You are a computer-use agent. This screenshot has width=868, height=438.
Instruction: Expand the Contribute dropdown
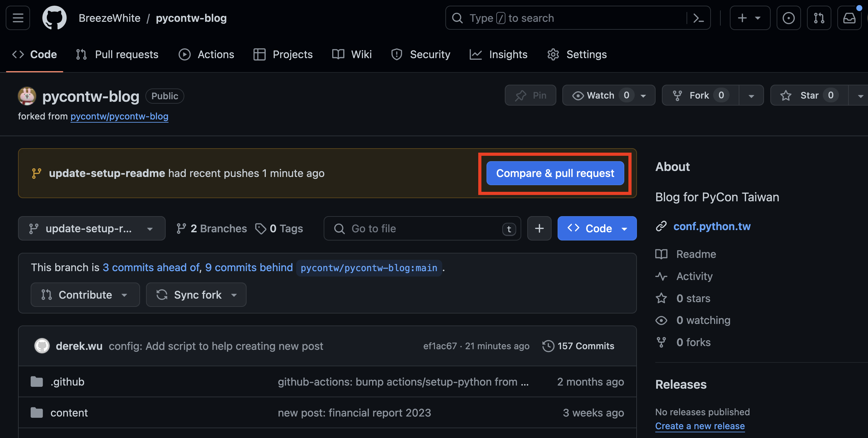coord(85,295)
